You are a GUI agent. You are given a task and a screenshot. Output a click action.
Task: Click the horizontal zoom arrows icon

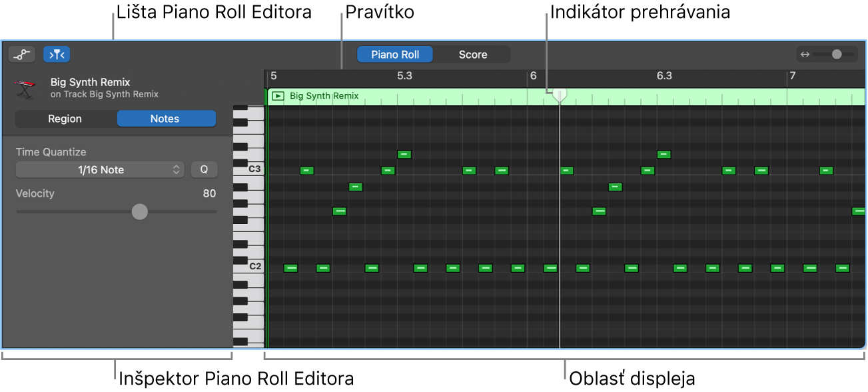[807, 54]
